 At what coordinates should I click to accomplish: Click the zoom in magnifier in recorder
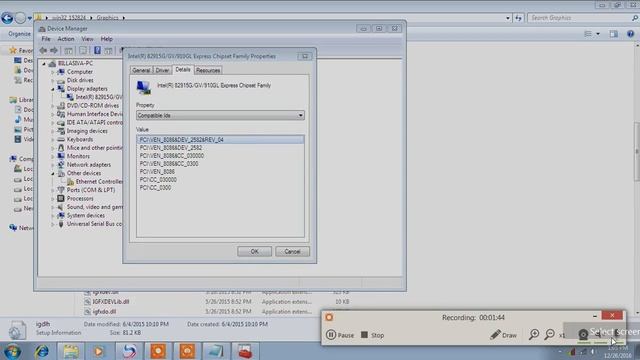click(x=534, y=335)
